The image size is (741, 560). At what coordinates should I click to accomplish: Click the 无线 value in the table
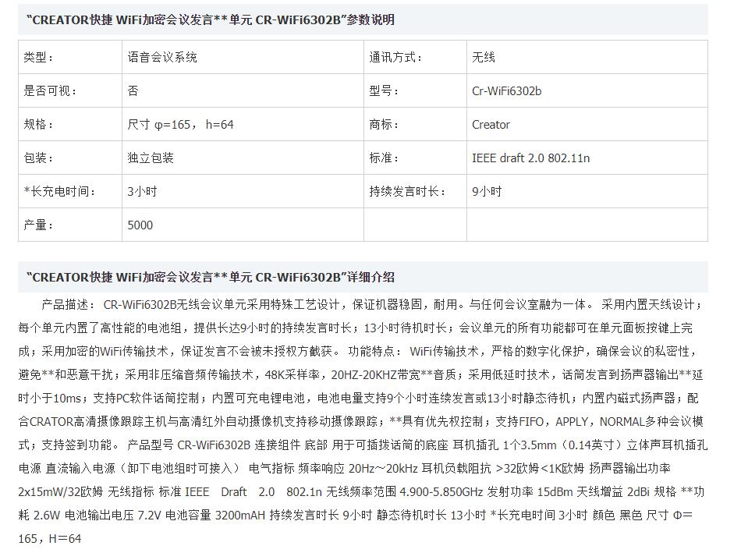tap(484, 58)
